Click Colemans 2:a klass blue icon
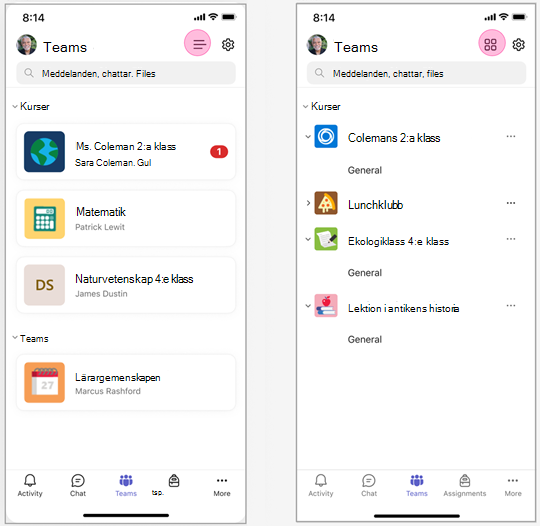This screenshot has width=540, height=526. tap(326, 136)
